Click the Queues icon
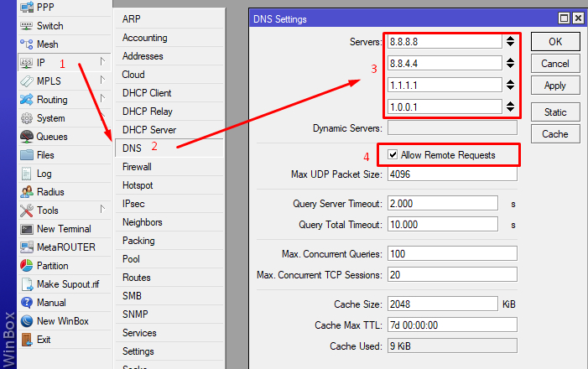The image size is (588, 369). (x=27, y=137)
